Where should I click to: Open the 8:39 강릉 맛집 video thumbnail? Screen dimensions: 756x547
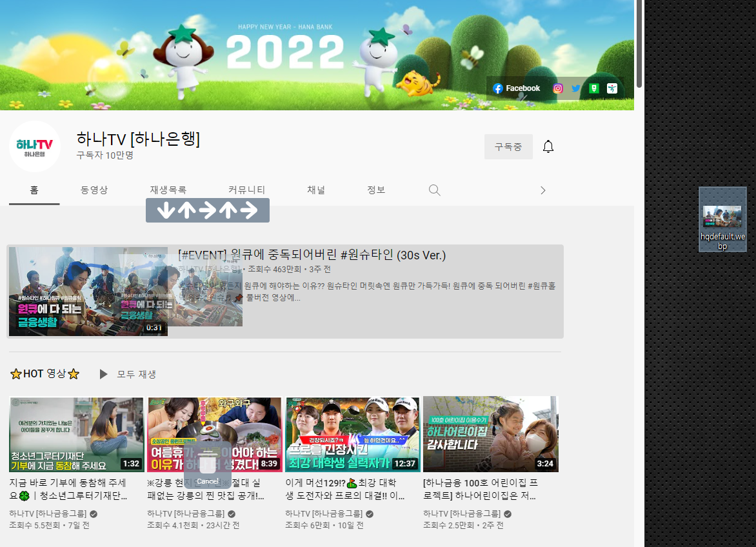215,434
